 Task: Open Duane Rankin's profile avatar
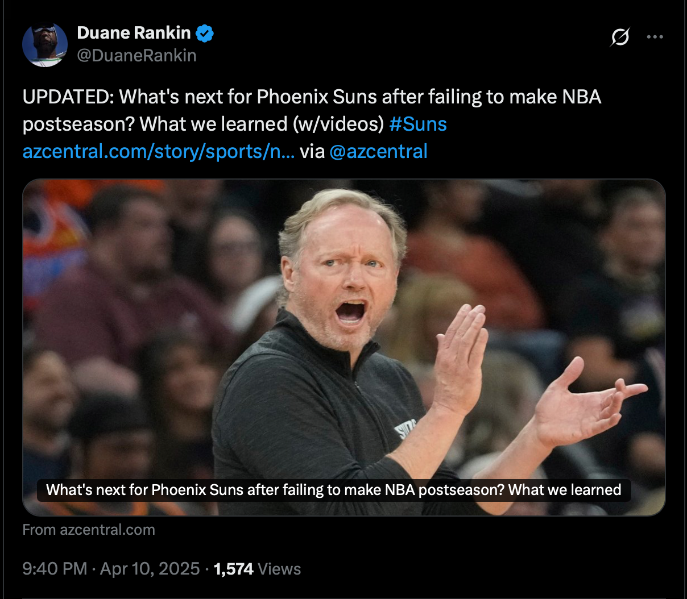coord(45,45)
